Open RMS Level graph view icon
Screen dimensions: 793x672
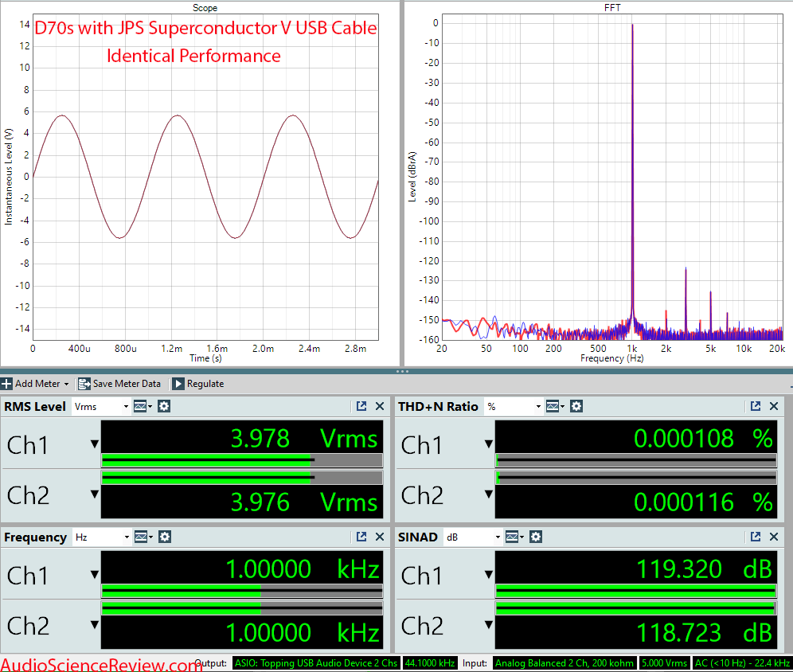143,406
